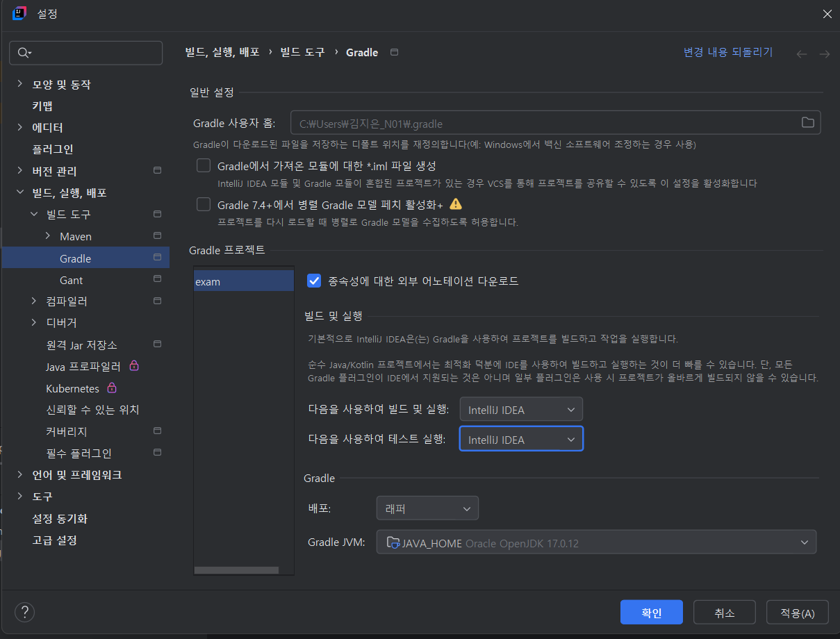Expand the 도구 section

(19, 496)
